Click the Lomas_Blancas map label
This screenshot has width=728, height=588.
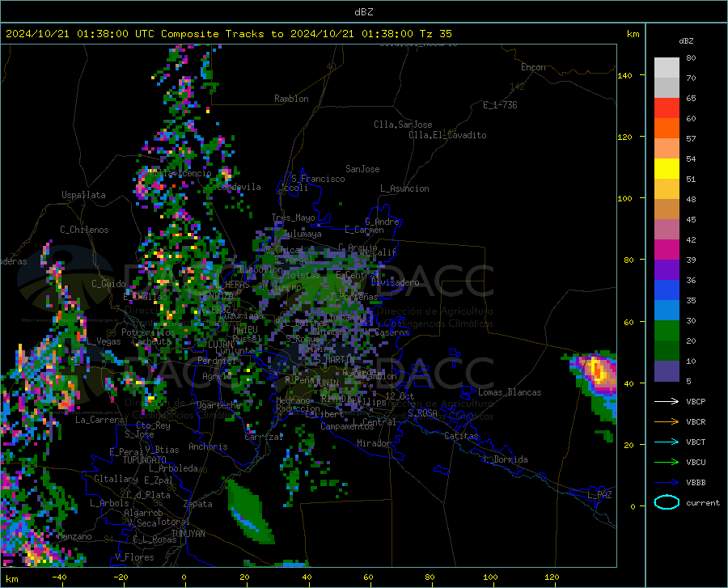[x=510, y=392]
